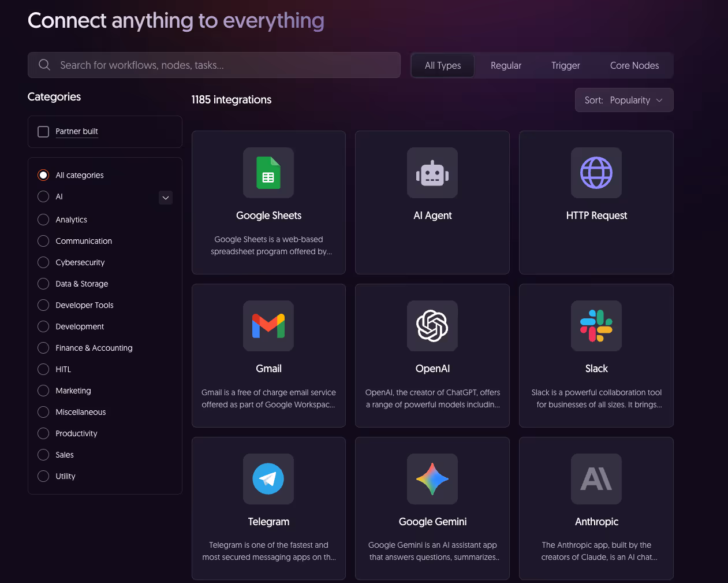This screenshot has width=728, height=583.
Task: Click the Categories heading text
Action: pyautogui.click(x=54, y=97)
